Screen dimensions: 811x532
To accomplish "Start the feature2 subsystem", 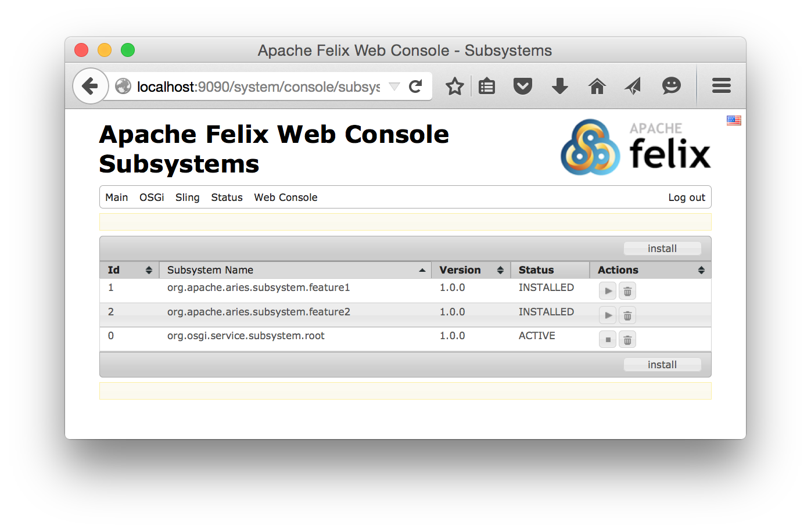I will [608, 315].
